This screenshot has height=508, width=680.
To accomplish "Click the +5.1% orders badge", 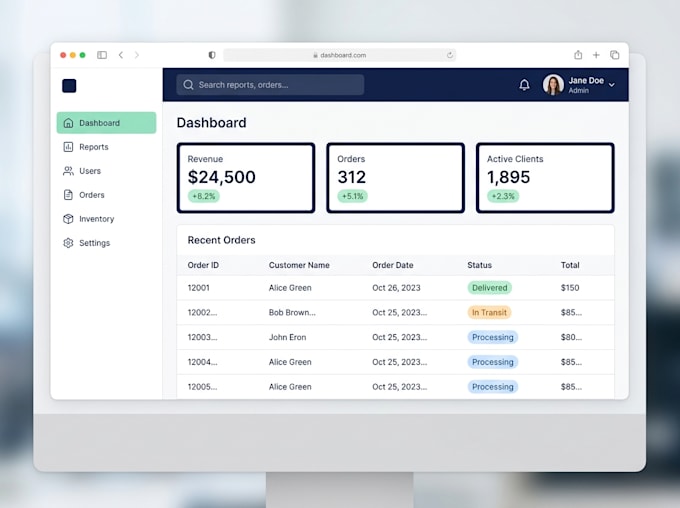I will pyautogui.click(x=353, y=196).
